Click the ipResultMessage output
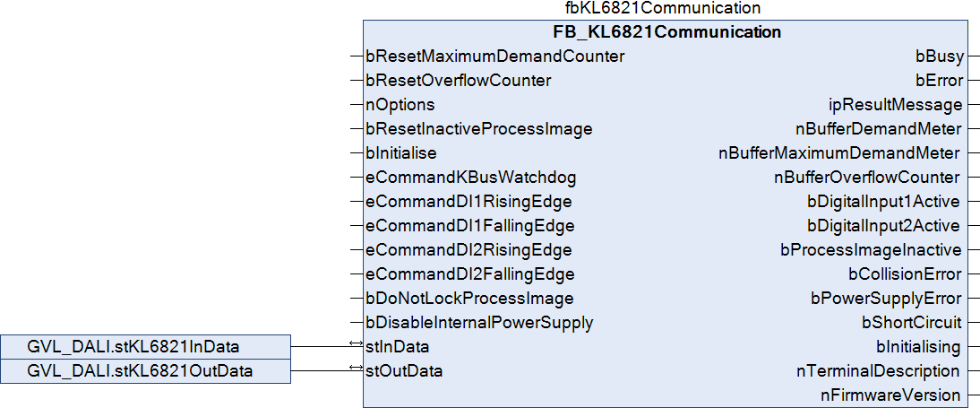980x408 pixels. click(896, 104)
